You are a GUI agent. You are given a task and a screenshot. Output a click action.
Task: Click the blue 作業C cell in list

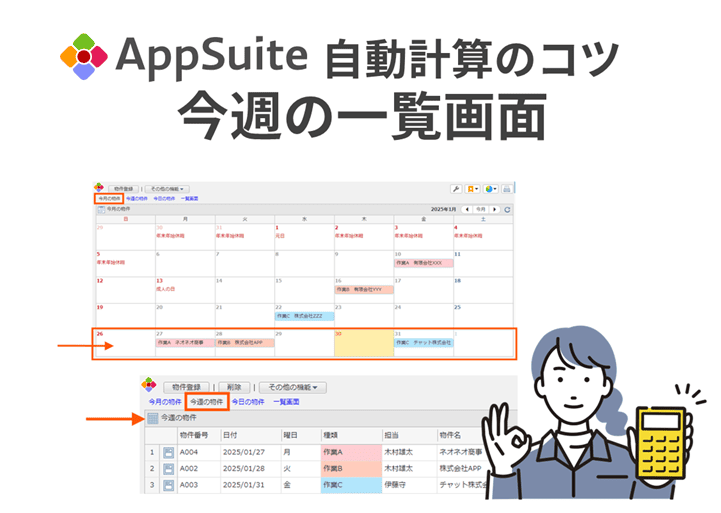pyautogui.click(x=351, y=485)
